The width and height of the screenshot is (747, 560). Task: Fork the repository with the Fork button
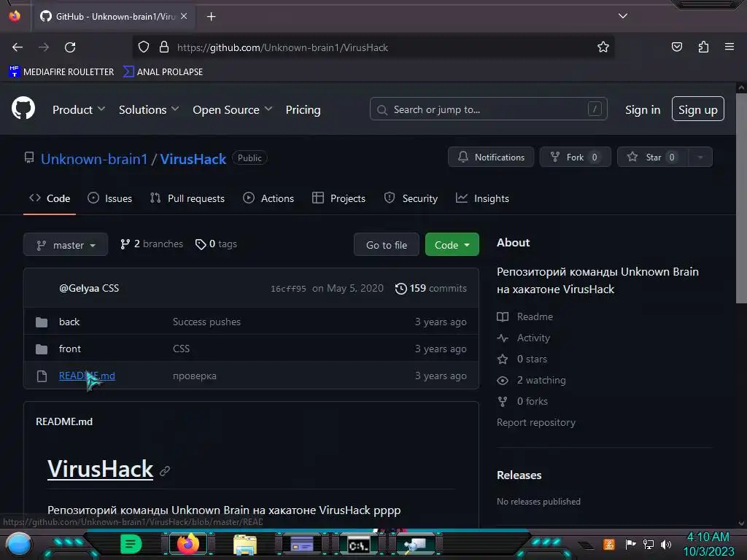(575, 157)
